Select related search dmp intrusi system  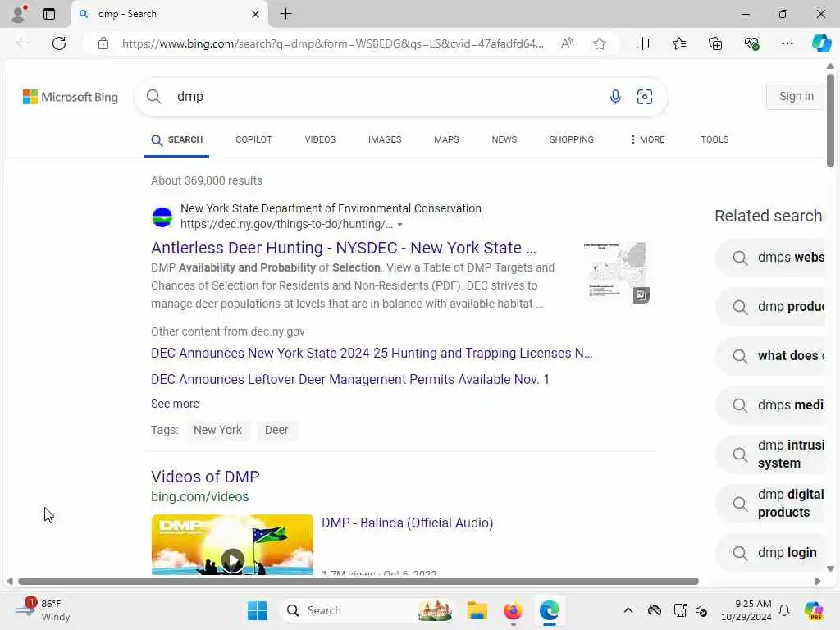point(770,454)
